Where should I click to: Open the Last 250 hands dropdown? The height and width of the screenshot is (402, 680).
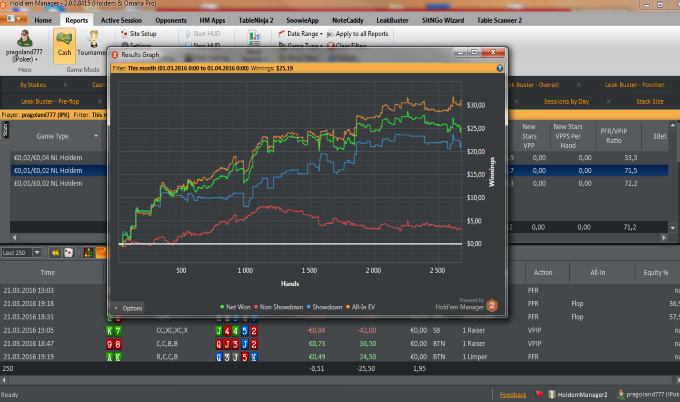pos(37,252)
